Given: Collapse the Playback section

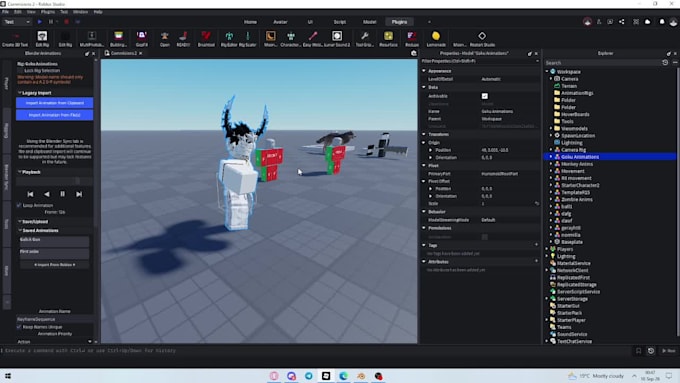Looking at the screenshot, I should click(x=20, y=172).
